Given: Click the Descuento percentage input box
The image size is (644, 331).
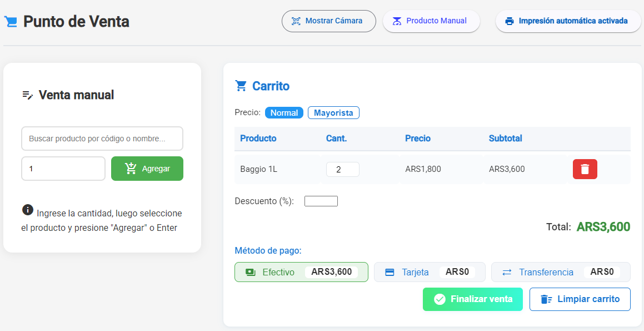Looking at the screenshot, I should [321, 201].
